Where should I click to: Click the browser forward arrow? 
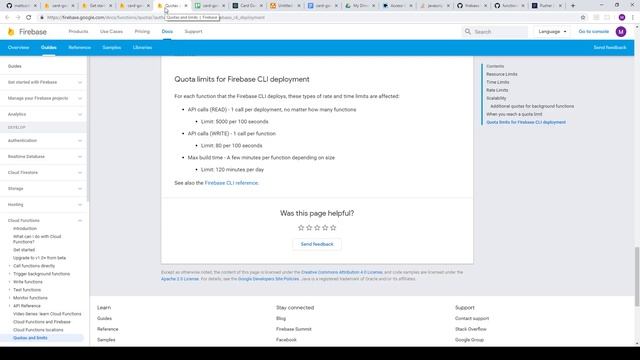pyautogui.click(x=18, y=18)
